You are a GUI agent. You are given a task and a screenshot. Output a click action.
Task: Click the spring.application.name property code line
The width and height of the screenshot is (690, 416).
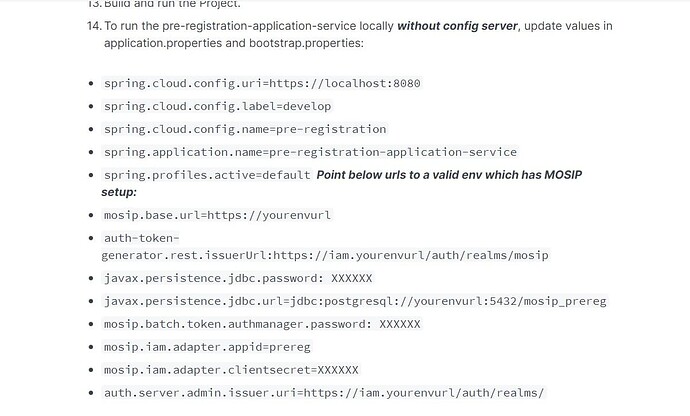pyautogui.click(x=310, y=152)
